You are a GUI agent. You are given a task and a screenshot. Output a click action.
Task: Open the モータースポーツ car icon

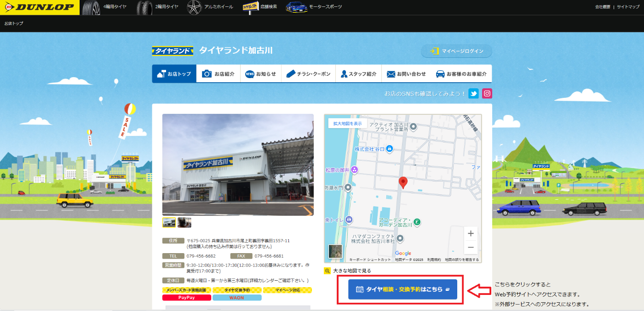tap(297, 7)
